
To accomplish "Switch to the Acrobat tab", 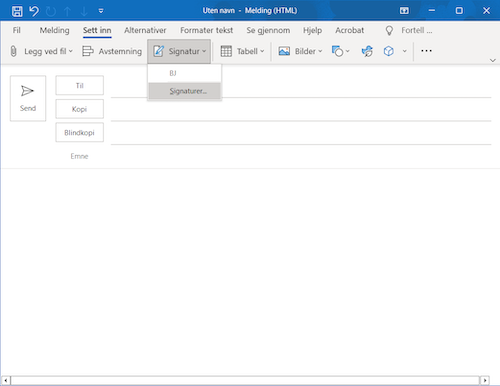I will coord(349,30).
